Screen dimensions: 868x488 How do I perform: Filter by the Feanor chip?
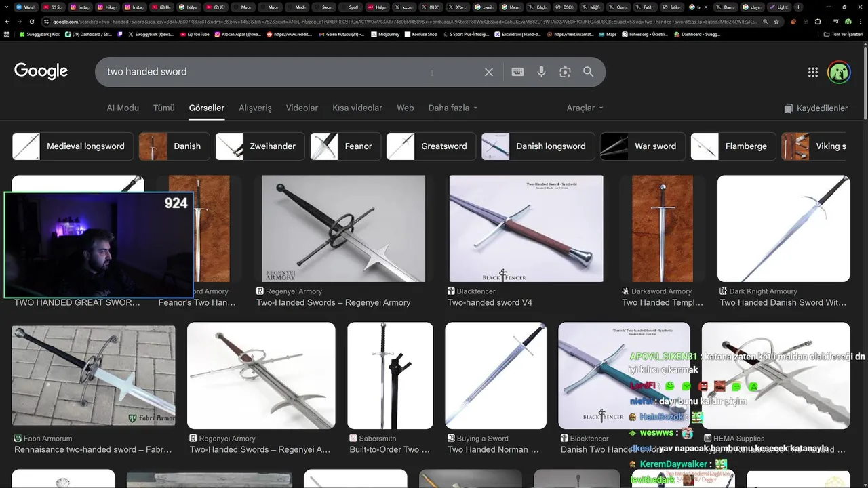[x=345, y=146]
